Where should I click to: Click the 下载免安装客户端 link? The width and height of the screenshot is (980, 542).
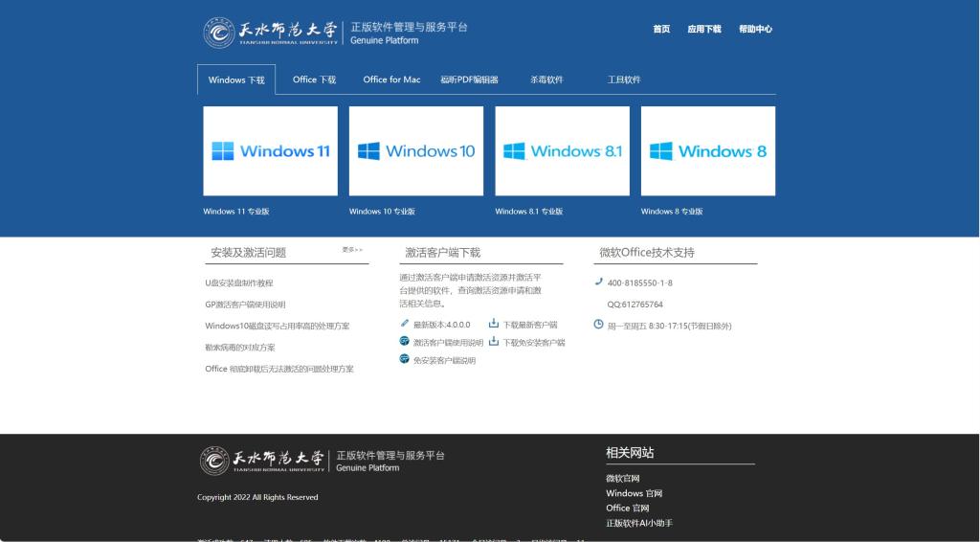coord(534,343)
